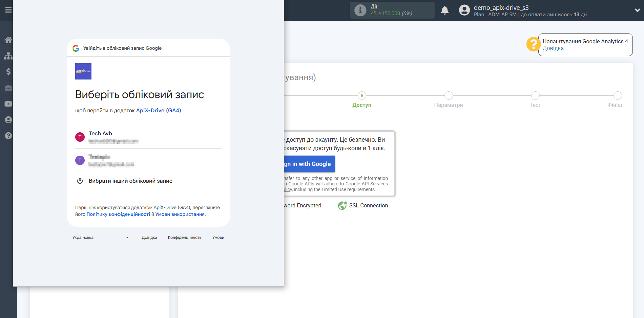Open the user profile sidebar icon
The width and height of the screenshot is (644, 318).
point(8,120)
